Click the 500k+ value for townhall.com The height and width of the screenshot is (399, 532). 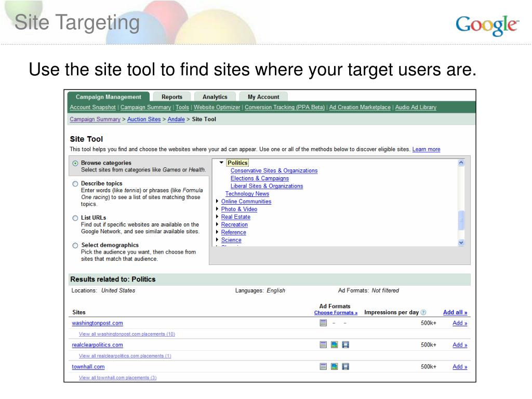tap(429, 367)
